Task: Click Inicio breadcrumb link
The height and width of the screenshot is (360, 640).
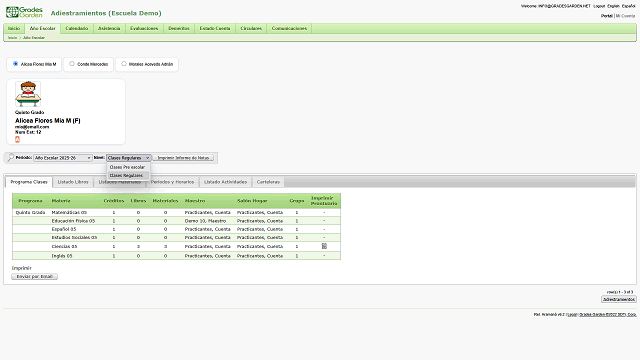Action: click(x=13, y=38)
